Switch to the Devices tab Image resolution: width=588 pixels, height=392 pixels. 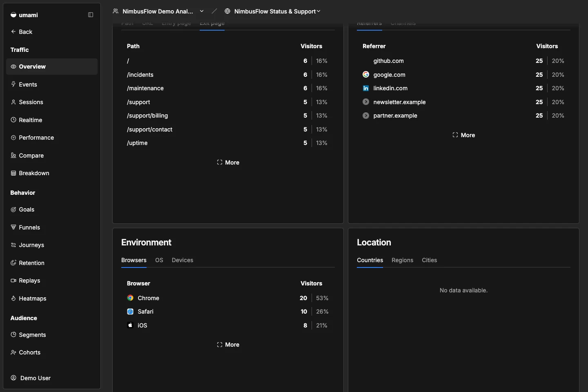pyautogui.click(x=183, y=260)
